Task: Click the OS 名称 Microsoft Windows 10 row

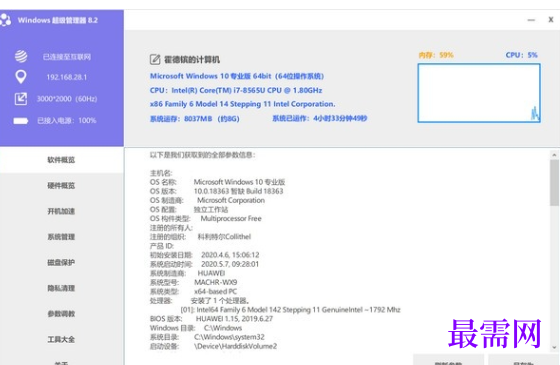Action: [x=218, y=182]
